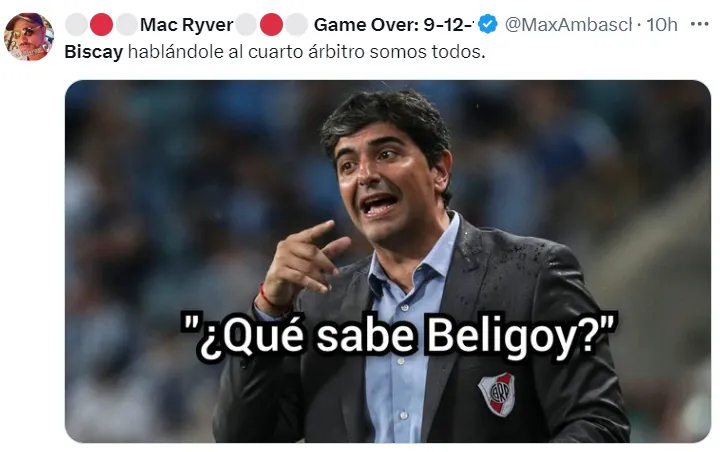
Task: Click white circle emoji directly left of Mac Ryver
Action: pos(127,25)
